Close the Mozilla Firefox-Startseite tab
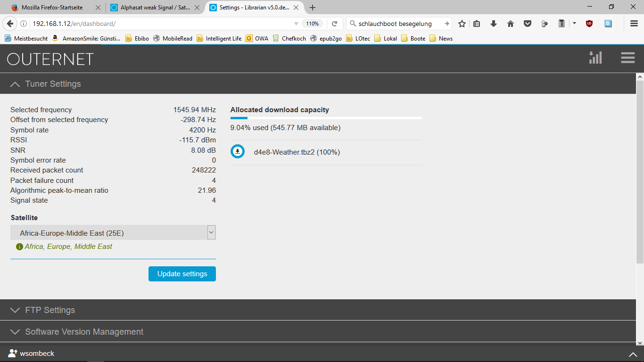The height and width of the screenshot is (362, 644). 98,8
